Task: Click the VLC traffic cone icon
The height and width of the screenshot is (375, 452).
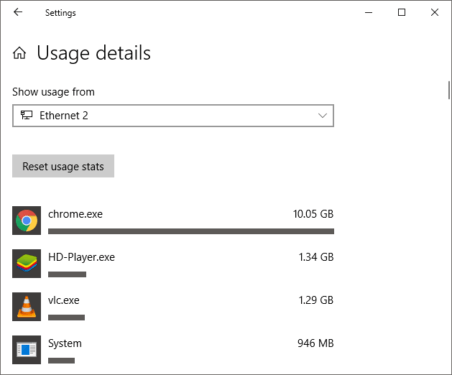Action: 27,307
